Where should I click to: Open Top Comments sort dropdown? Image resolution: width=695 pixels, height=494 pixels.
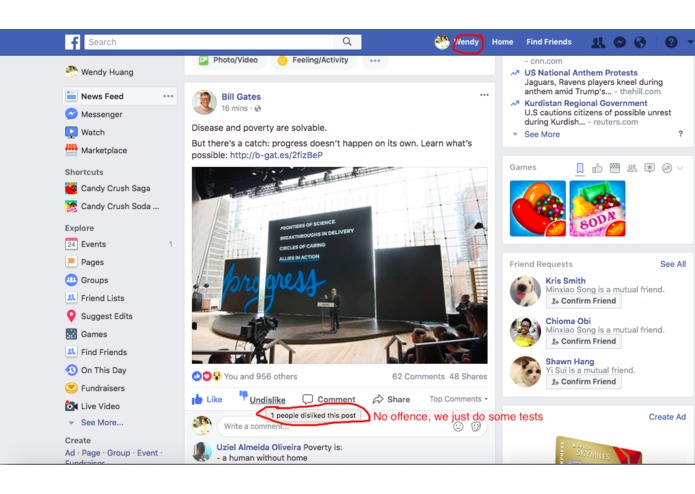pos(458,399)
